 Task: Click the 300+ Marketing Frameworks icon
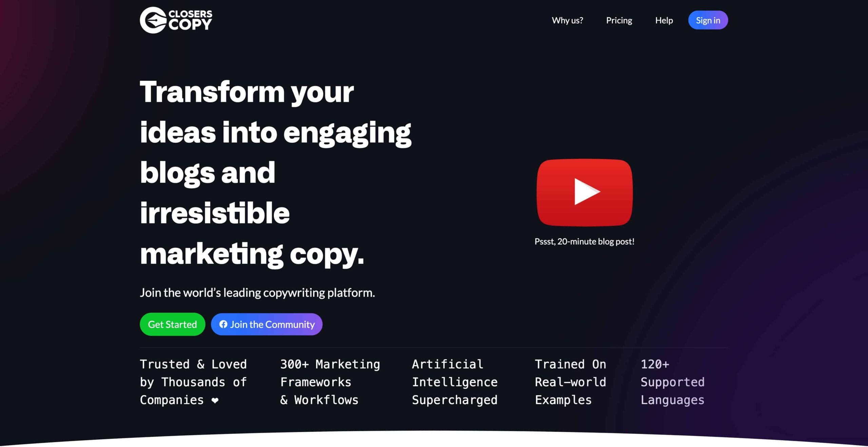pos(330,382)
